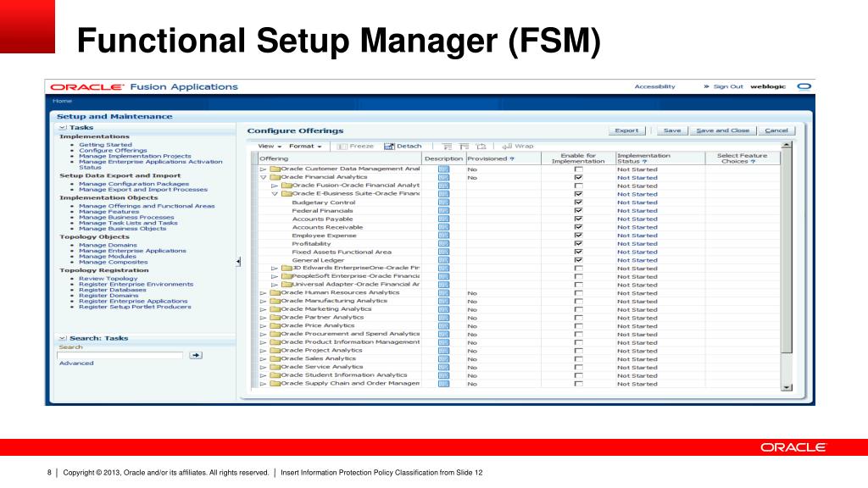This screenshot has height=488, width=868.
Task: Toggle Enable for Implementation for Oracle Customer Data Management
Action: [x=578, y=169]
